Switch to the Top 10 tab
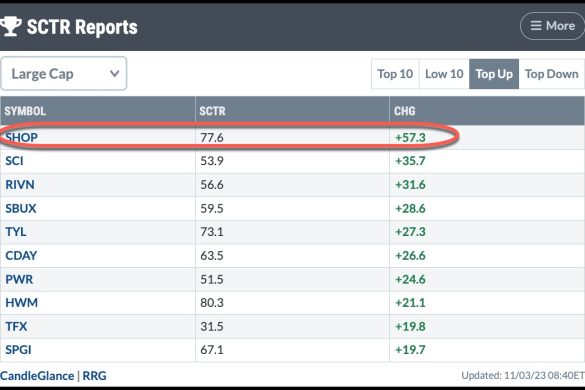 click(395, 74)
